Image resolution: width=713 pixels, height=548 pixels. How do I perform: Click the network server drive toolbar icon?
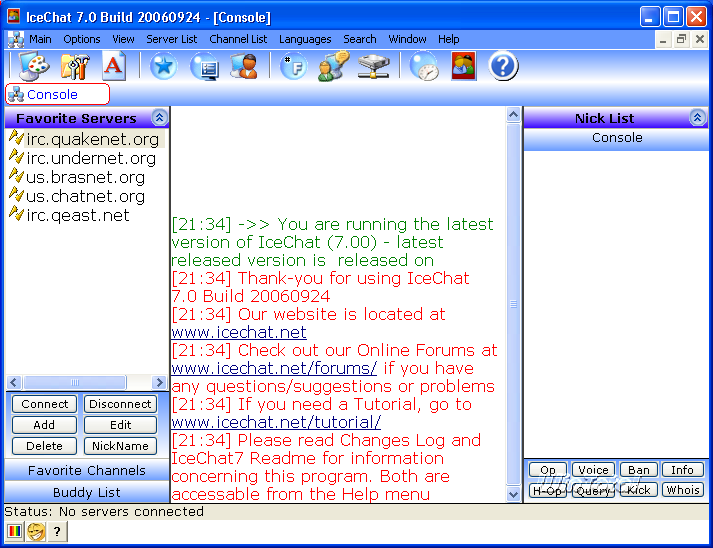(x=373, y=66)
